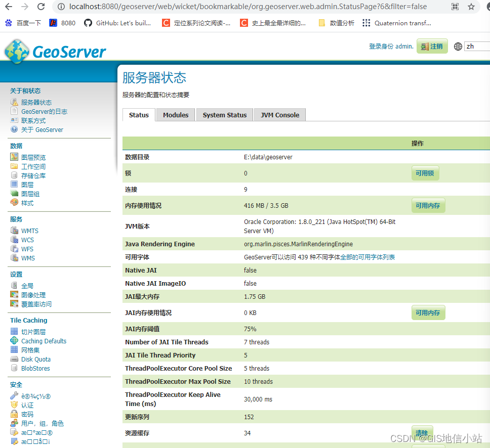The width and height of the screenshot is (490, 448).
Task: Open BlobStores configuration
Action: click(35, 368)
